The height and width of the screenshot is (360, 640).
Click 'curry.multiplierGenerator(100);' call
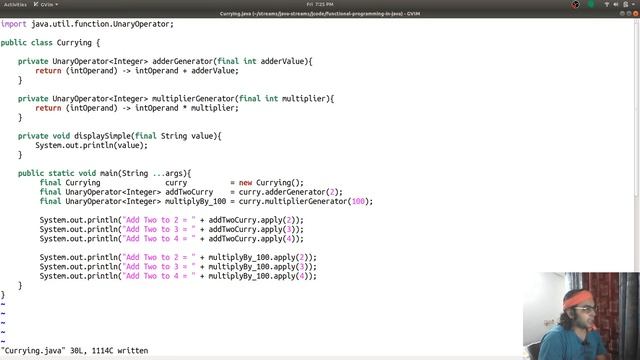(306, 202)
